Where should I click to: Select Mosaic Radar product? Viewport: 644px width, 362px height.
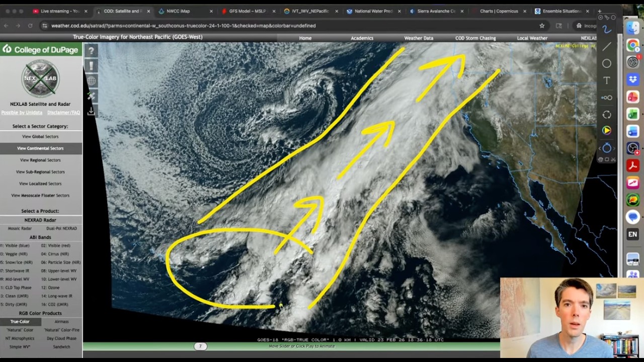(20, 228)
